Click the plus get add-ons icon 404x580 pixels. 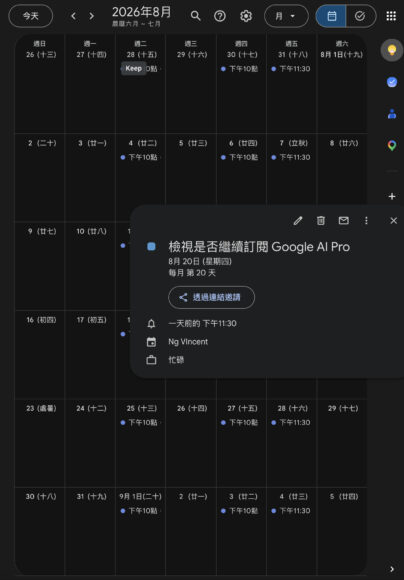coord(392,196)
